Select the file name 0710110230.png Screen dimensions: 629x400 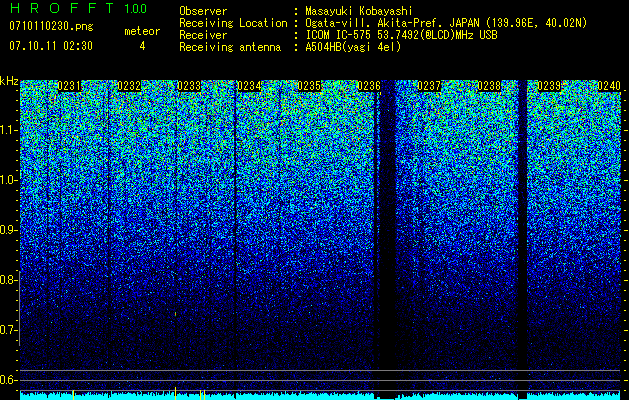pos(51,26)
